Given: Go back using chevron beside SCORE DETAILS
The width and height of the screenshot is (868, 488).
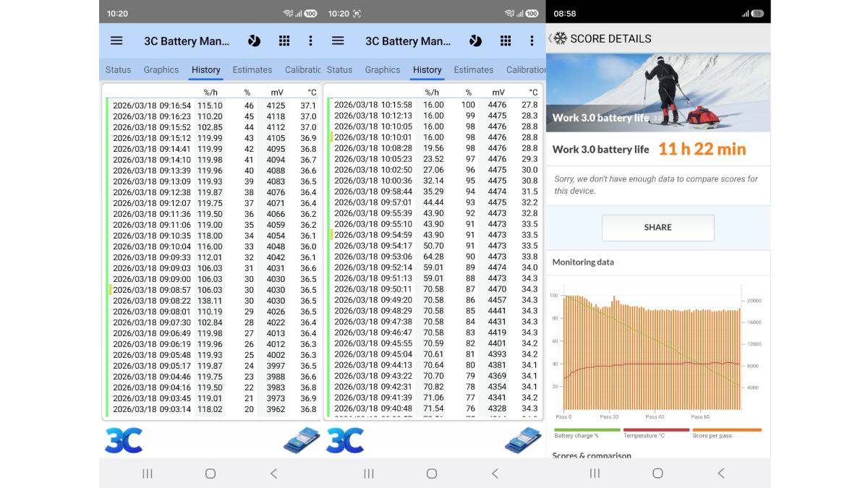Looking at the screenshot, I should (550, 38).
